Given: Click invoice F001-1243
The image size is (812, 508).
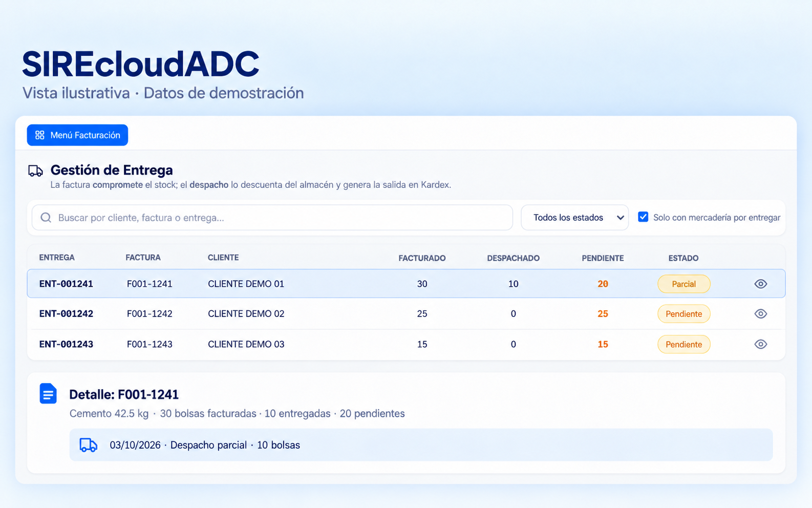Looking at the screenshot, I should (149, 344).
